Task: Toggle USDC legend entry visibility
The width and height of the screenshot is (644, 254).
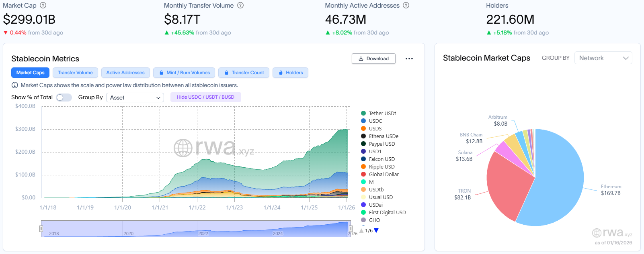Action: [375, 121]
